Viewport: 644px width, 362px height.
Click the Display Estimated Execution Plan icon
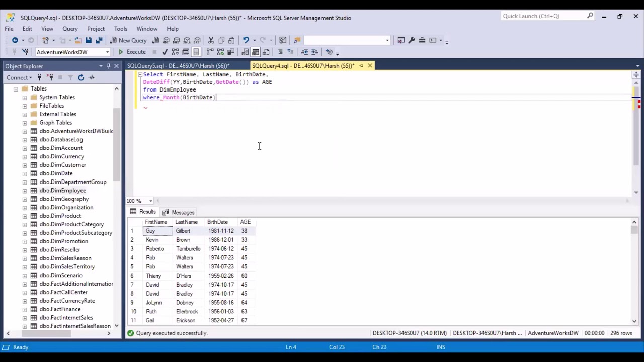point(175,52)
